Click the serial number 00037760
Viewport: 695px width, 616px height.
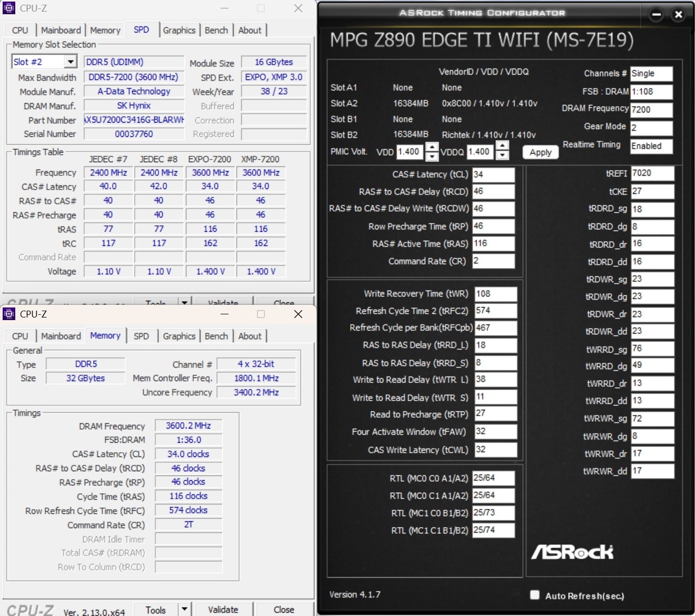tap(134, 134)
